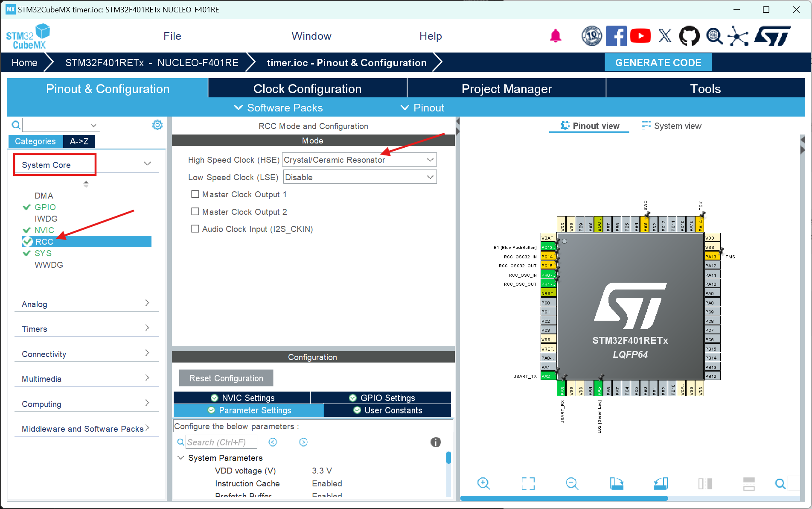This screenshot has width=812, height=509.
Task: Enable Master Clock Output 2
Action: (x=195, y=211)
